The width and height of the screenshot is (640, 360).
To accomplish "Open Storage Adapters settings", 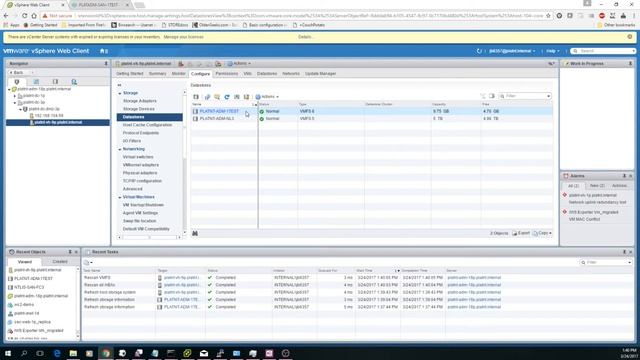I will point(140,101).
